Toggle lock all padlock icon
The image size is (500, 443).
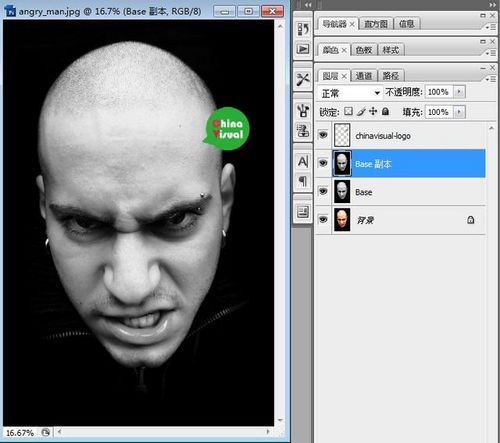(x=385, y=111)
